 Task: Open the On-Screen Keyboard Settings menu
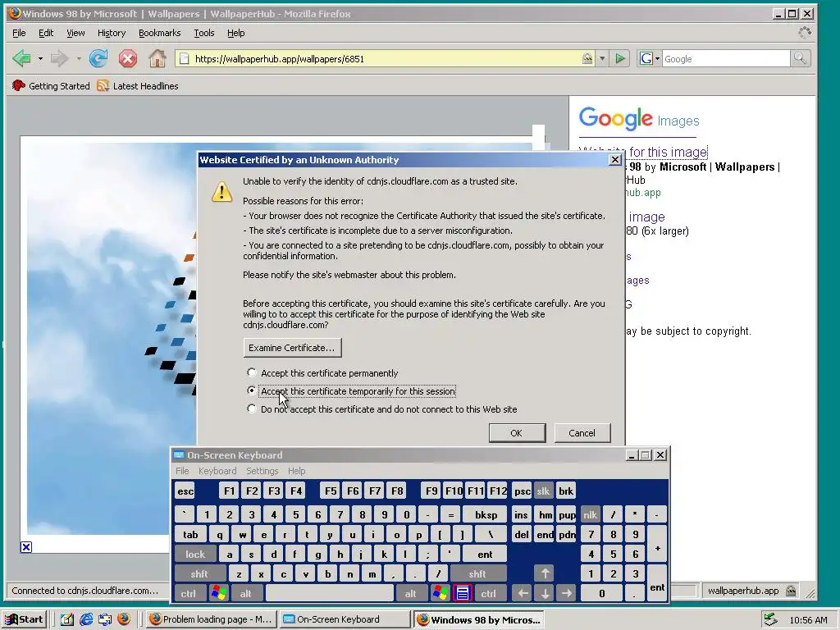coord(262,471)
